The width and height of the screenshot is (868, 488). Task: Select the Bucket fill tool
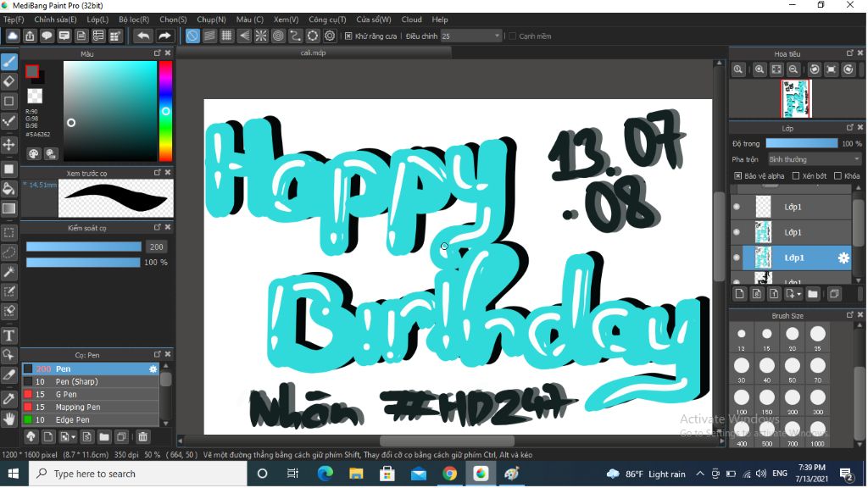[8, 189]
